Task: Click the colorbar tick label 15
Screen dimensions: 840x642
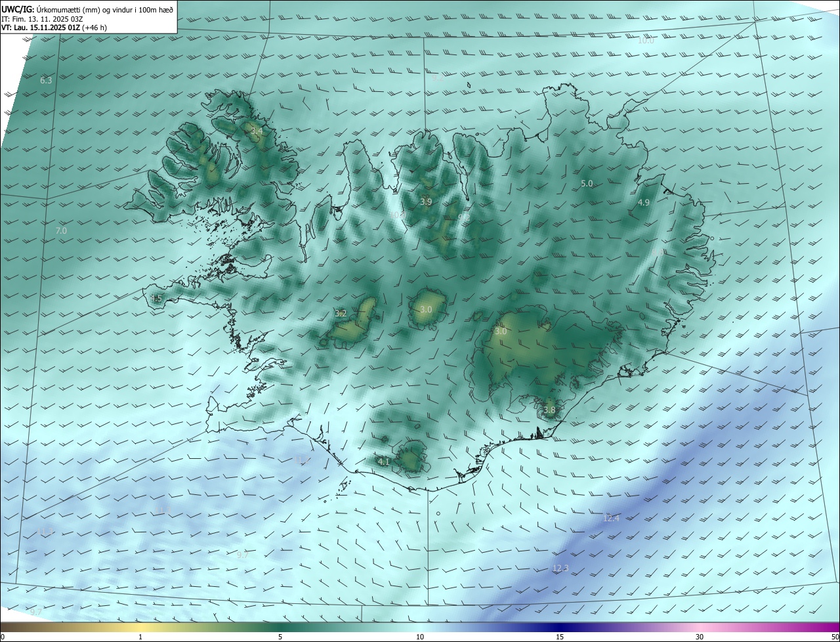Action: tap(560, 637)
